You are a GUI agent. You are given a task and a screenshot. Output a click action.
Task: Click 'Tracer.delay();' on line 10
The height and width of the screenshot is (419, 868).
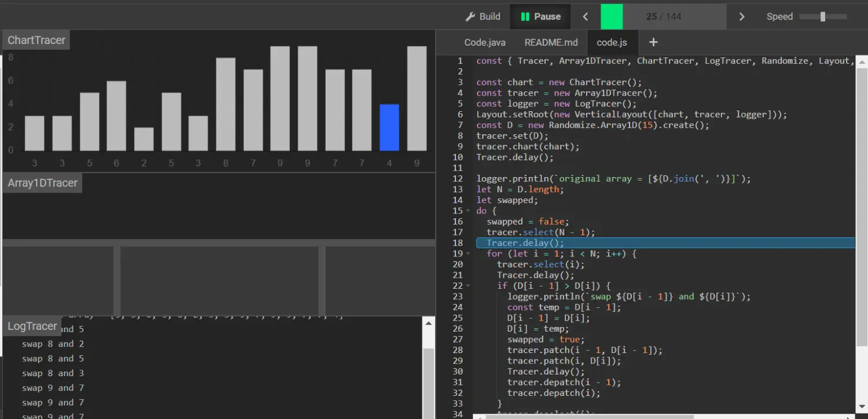point(515,157)
